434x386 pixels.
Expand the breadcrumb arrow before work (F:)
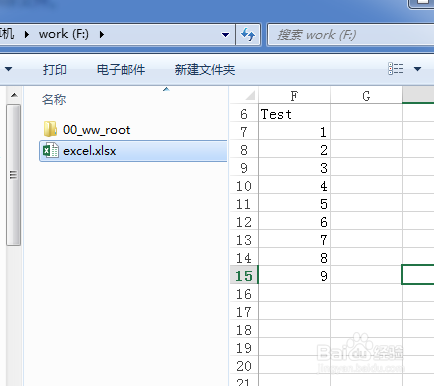(27, 34)
